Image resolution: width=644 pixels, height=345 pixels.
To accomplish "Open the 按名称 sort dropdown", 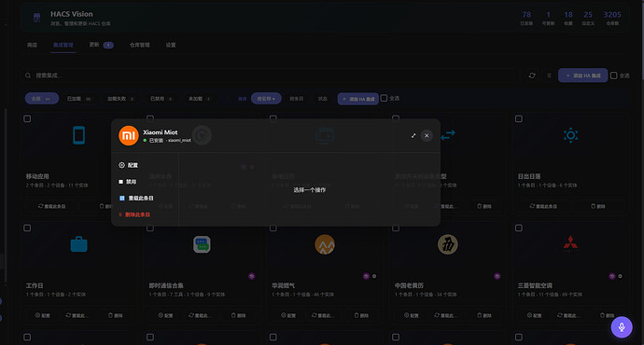I will tap(266, 99).
